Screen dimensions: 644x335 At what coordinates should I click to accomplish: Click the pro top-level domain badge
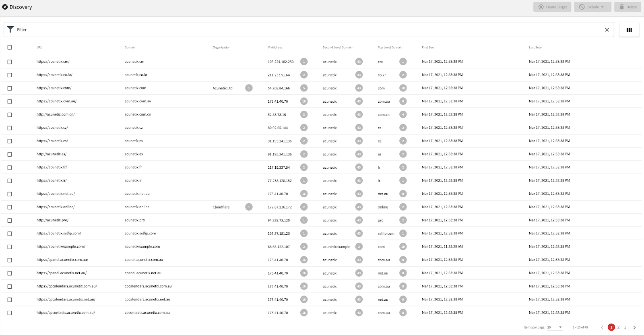pyautogui.click(x=403, y=220)
